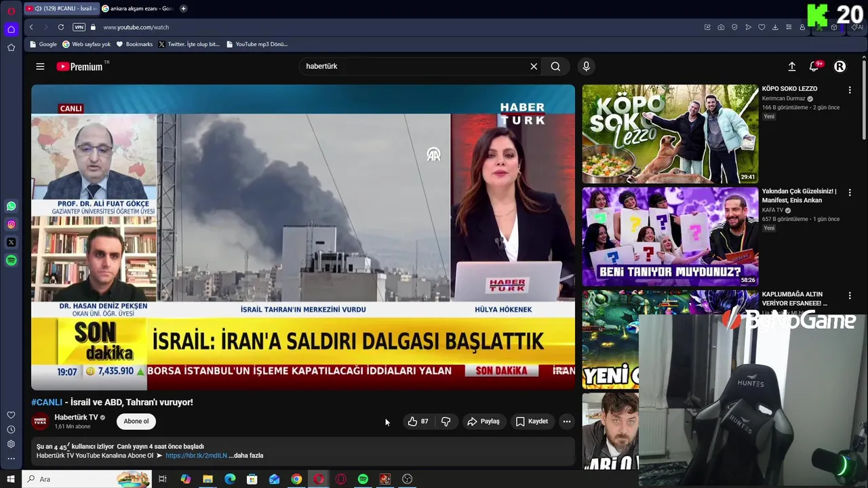
Task: Open sidebar history clock icon
Action: [x=11, y=430]
